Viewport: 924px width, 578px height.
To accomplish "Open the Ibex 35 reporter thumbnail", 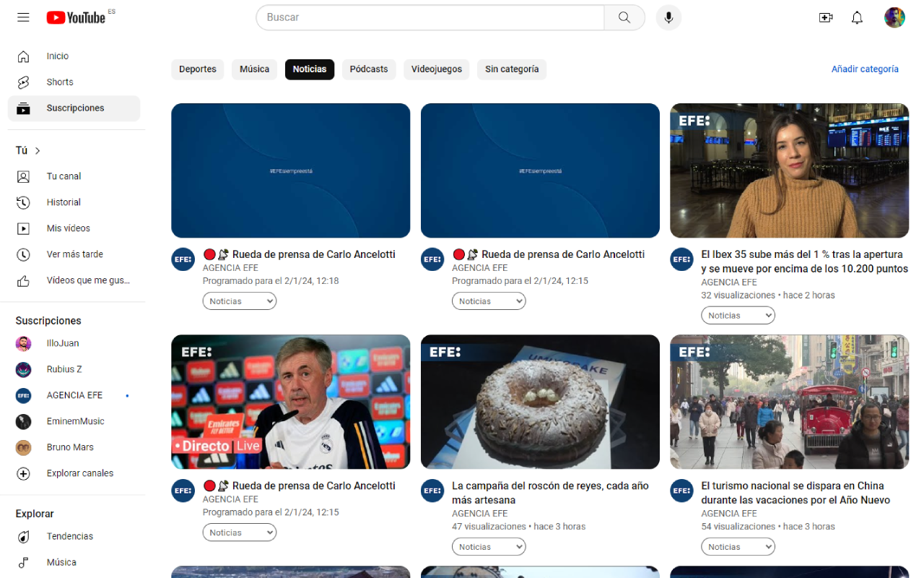I will (x=789, y=171).
